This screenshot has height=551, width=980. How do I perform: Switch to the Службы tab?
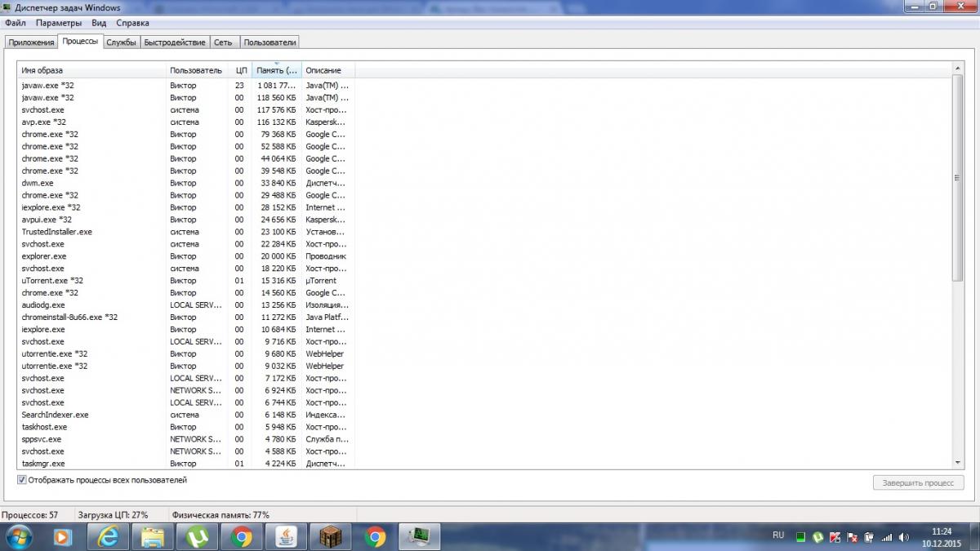pyautogui.click(x=121, y=42)
